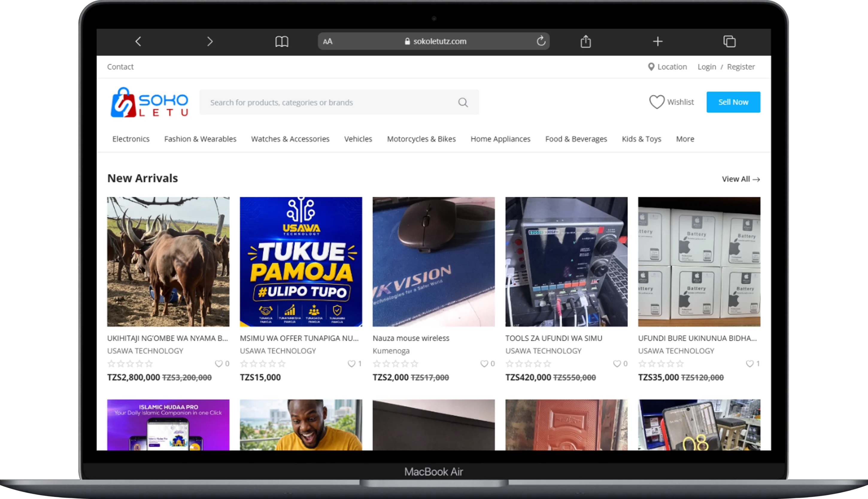Viewport: 868px width, 499px height.
Task: Open the bookmarks book icon
Action: 282,41
